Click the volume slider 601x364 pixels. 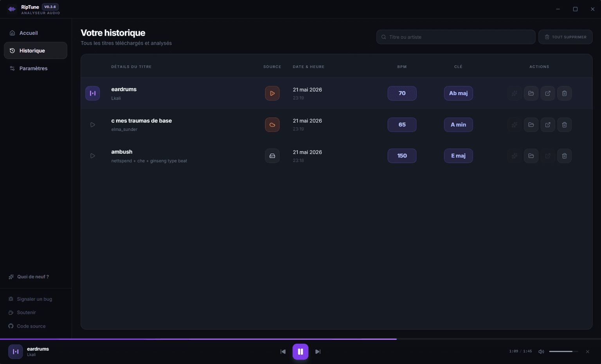[x=563, y=351]
